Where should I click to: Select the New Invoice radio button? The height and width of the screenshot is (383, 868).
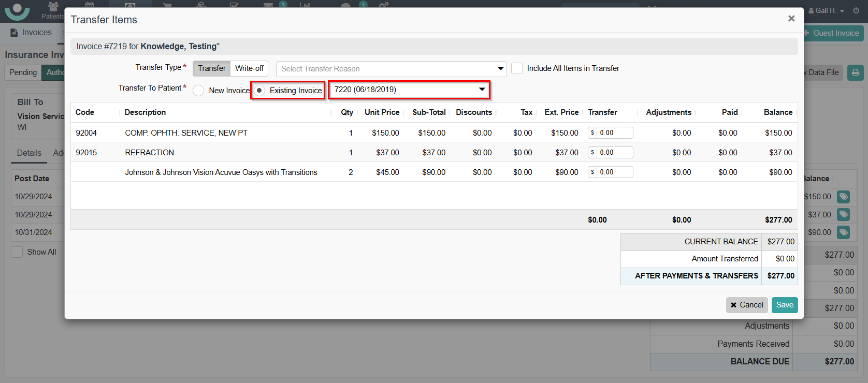point(198,91)
